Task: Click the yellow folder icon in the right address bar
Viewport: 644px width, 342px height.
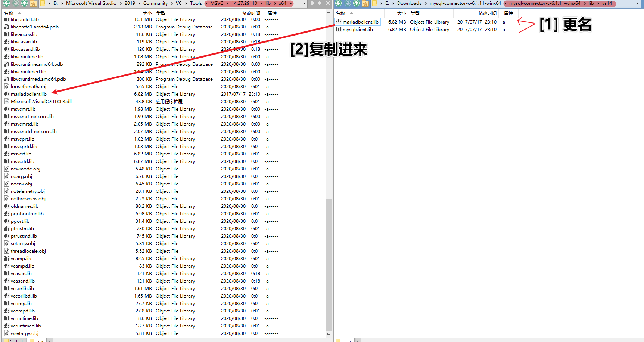Action: pos(374,3)
